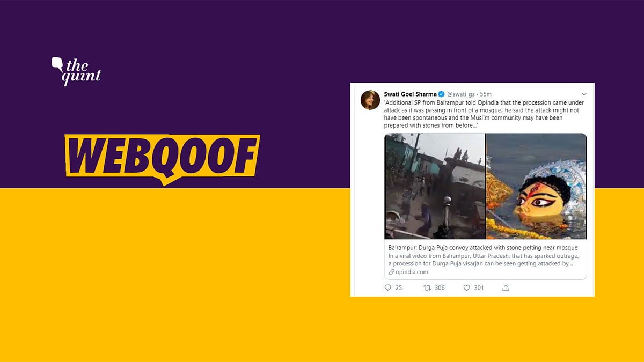Open the @swati_gs handle link

click(x=461, y=94)
